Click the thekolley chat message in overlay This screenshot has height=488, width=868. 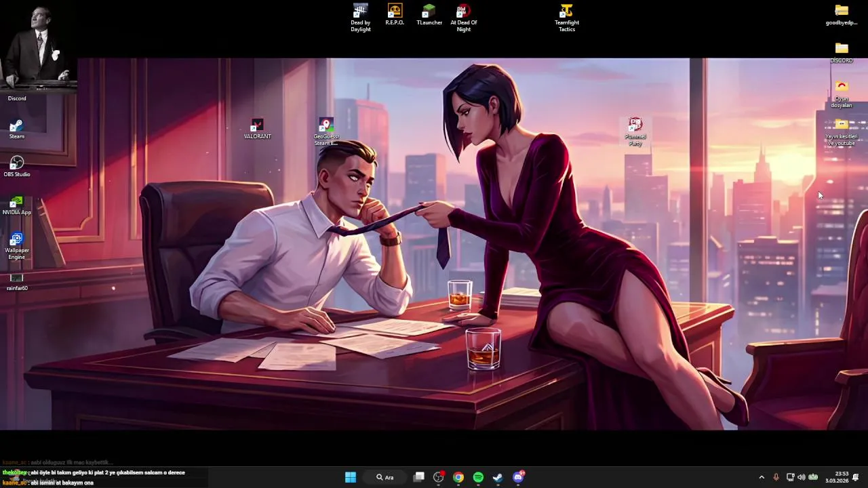94,472
